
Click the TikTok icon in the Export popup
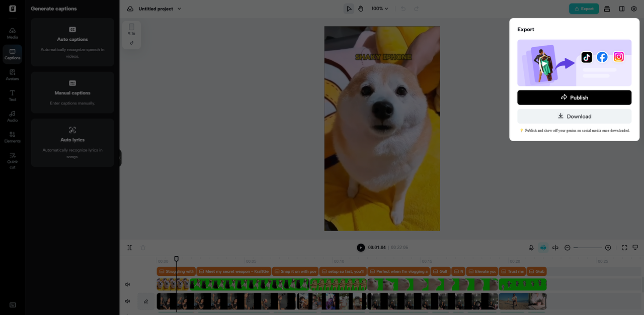586,57
